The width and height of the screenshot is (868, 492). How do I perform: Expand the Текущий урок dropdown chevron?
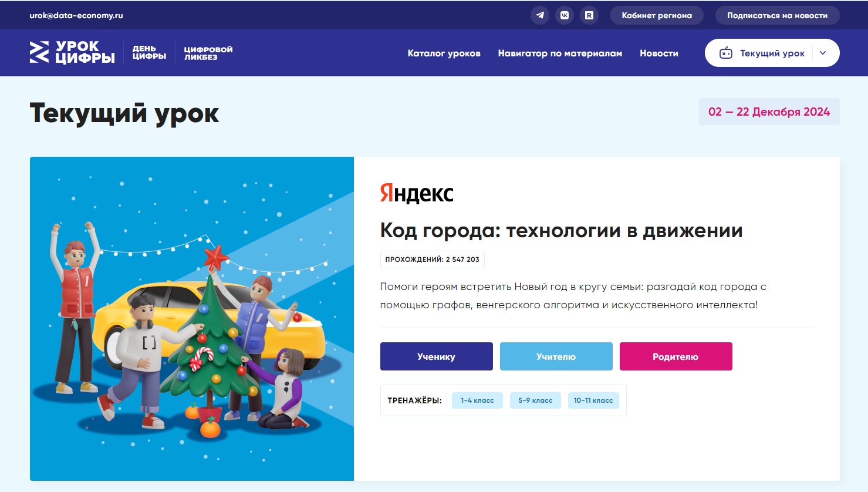click(x=823, y=53)
